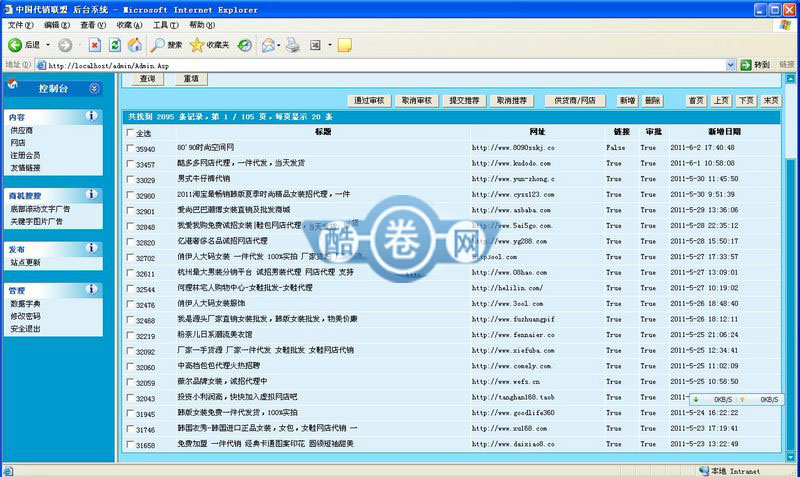Open the 收藏 menu
800x477 pixels.
(129, 25)
